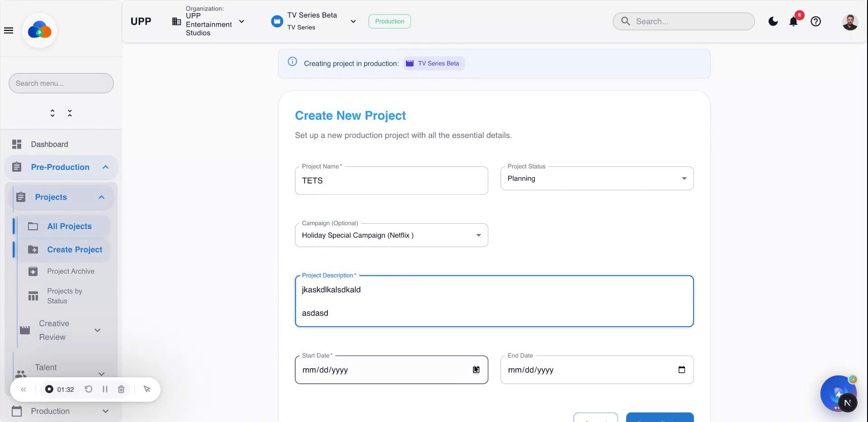This screenshot has height=422, width=868.
Task: Click the All Projects folder icon
Action: 33,226
